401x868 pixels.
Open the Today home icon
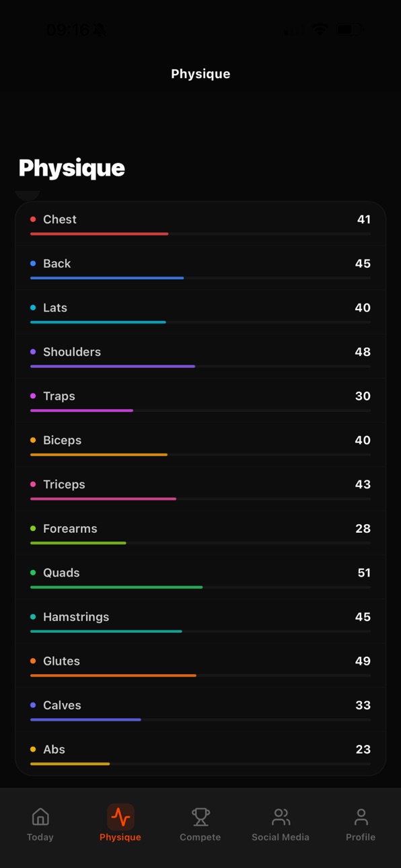point(40,817)
